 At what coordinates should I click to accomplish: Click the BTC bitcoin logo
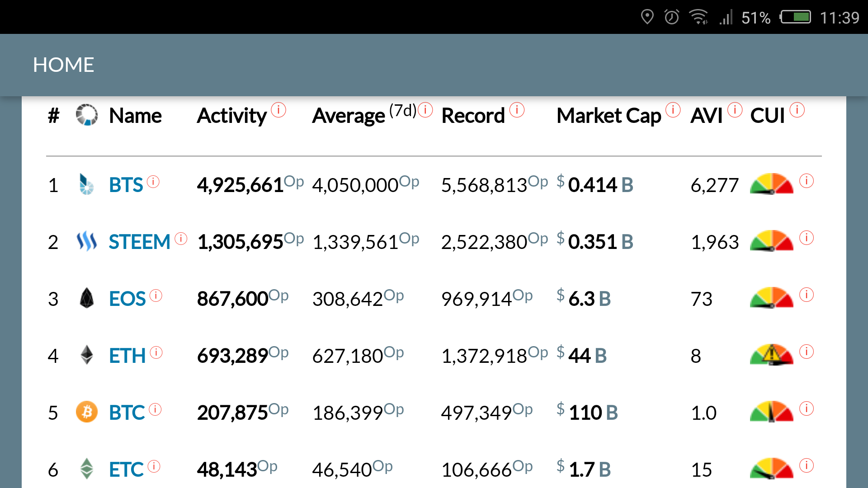pyautogui.click(x=86, y=412)
